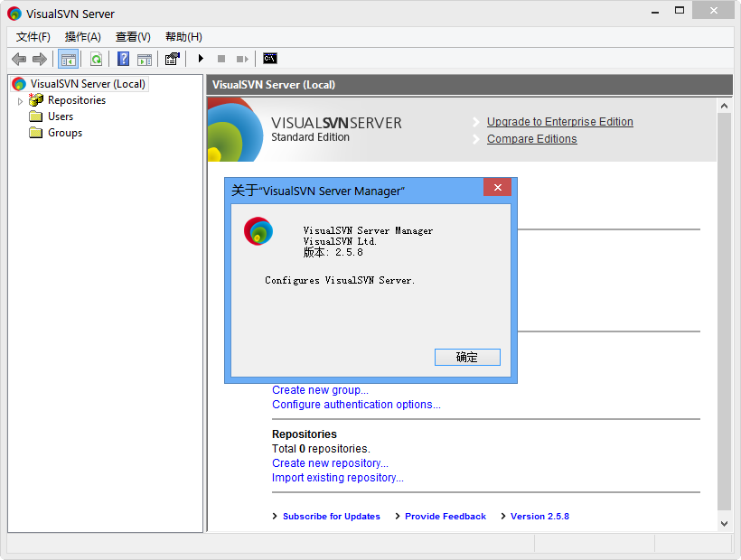The image size is (741, 560).
Task: Toggle the show/hide console tree icon
Action: (x=68, y=59)
